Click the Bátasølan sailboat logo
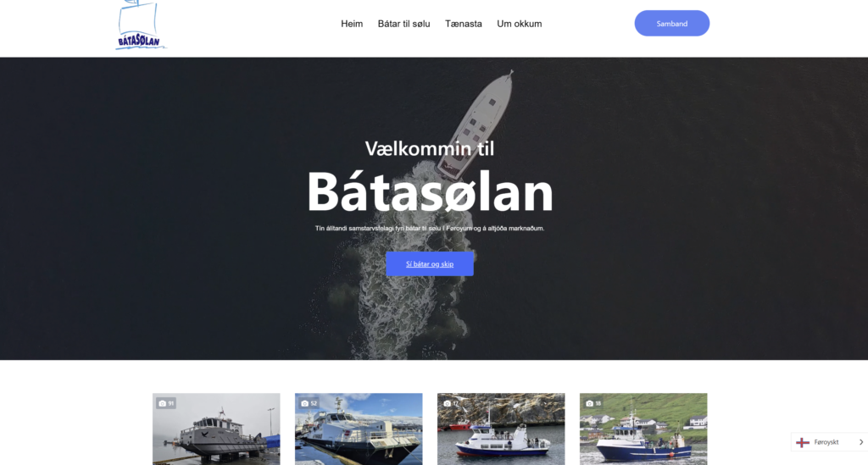The image size is (868, 465). click(141, 25)
